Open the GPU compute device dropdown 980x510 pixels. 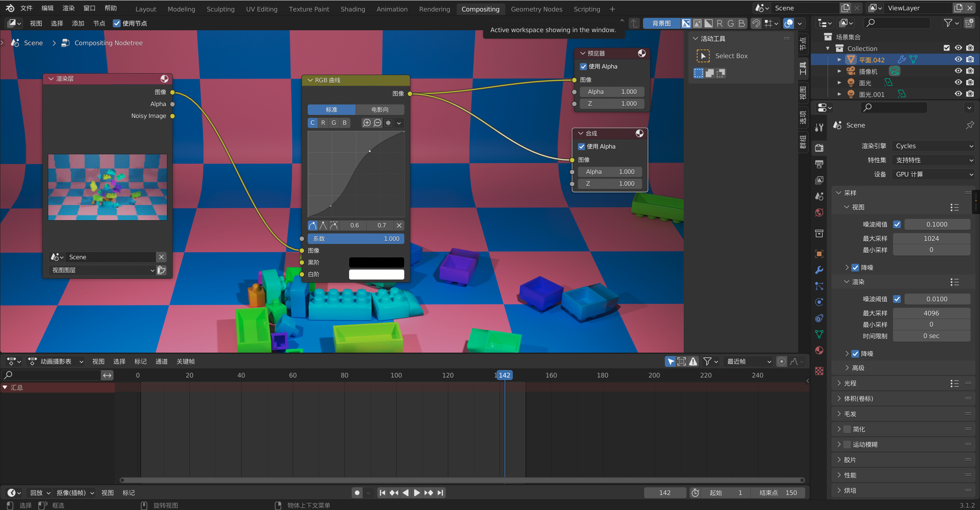(933, 174)
